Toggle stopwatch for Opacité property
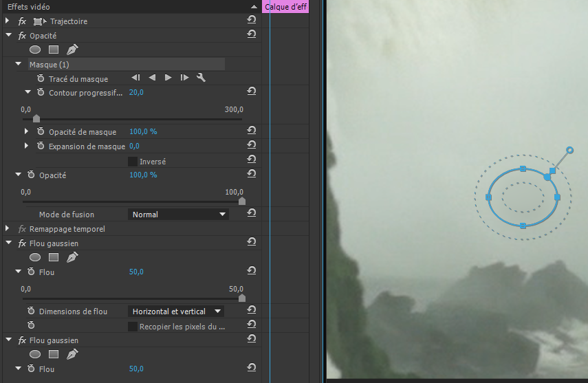 [x=31, y=175]
